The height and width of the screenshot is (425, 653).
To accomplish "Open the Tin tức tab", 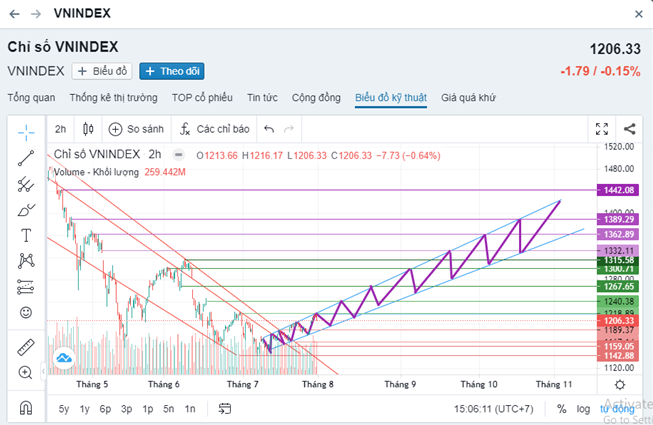I will pos(262,98).
